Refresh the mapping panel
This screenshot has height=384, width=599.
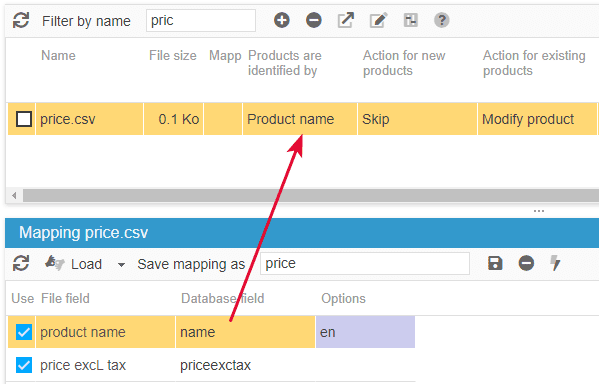click(21, 263)
